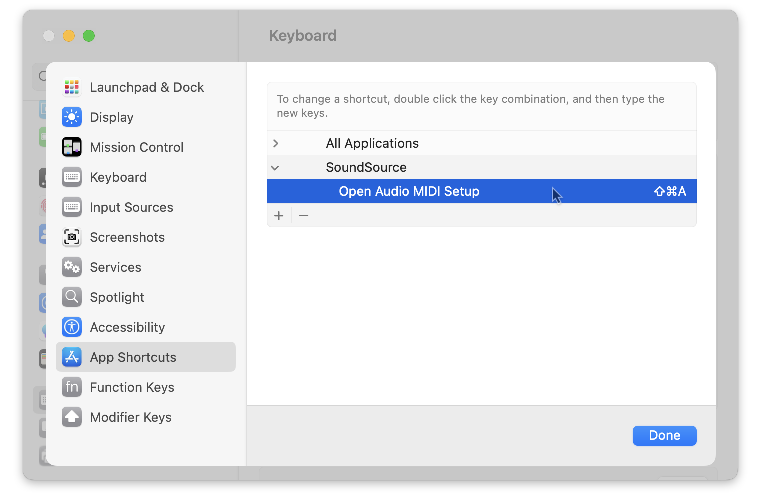Click the Function Keys fn icon

[72, 388]
